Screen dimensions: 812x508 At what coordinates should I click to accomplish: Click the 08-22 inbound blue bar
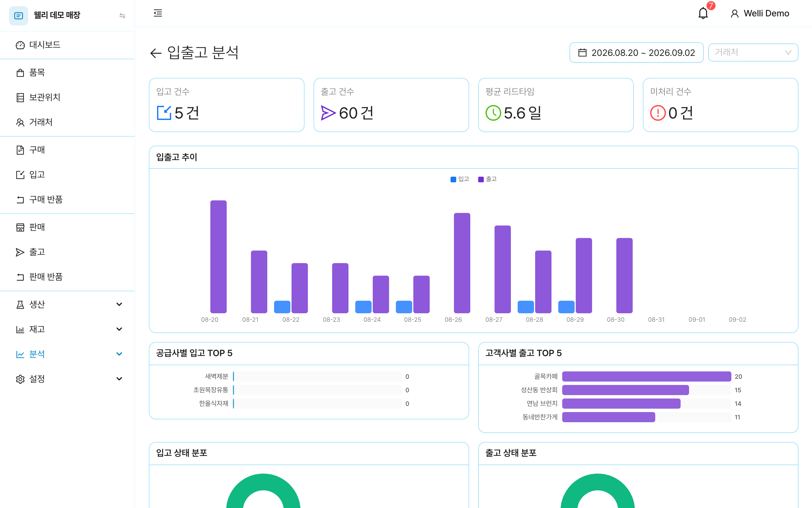tap(282, 307)
